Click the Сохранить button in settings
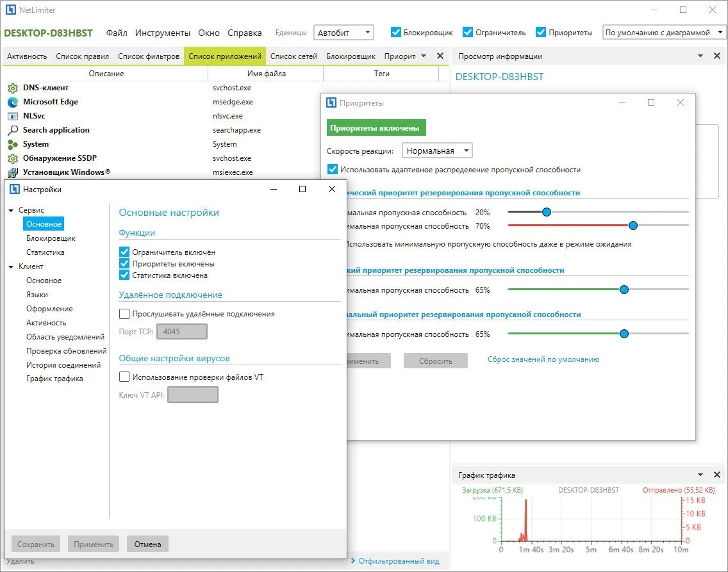The height and width of the screenshot is (572, 728). coord(36,544)
